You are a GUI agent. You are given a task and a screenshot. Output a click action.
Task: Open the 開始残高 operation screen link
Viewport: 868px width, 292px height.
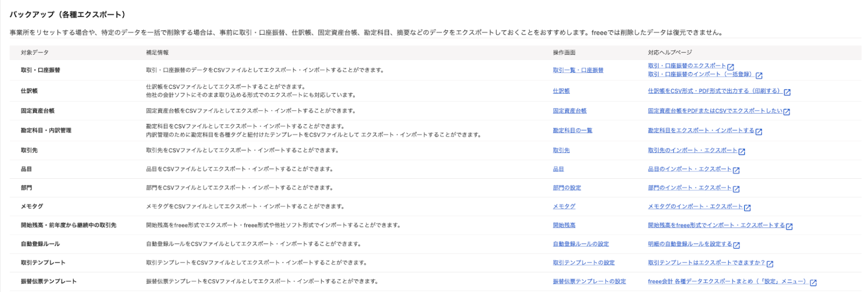coord(564,225)
